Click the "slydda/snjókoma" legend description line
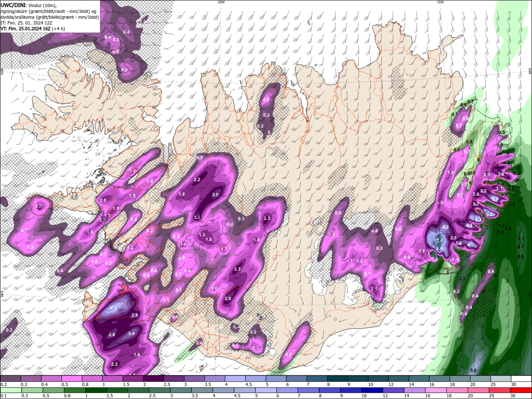The width and height of the screenshot is (532, 399). click(49, 17)
